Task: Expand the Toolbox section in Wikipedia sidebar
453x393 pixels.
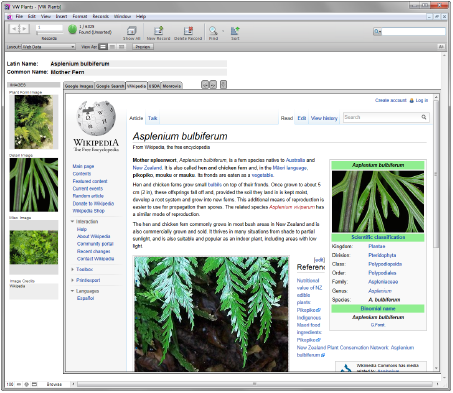Action: pyautogui.click(x=72, y=269)
